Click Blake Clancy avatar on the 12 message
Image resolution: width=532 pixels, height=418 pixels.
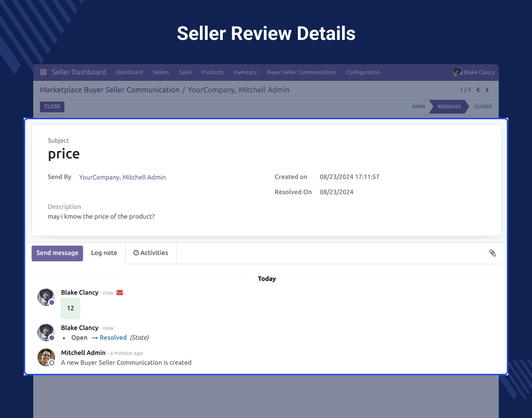pos(46,297)
